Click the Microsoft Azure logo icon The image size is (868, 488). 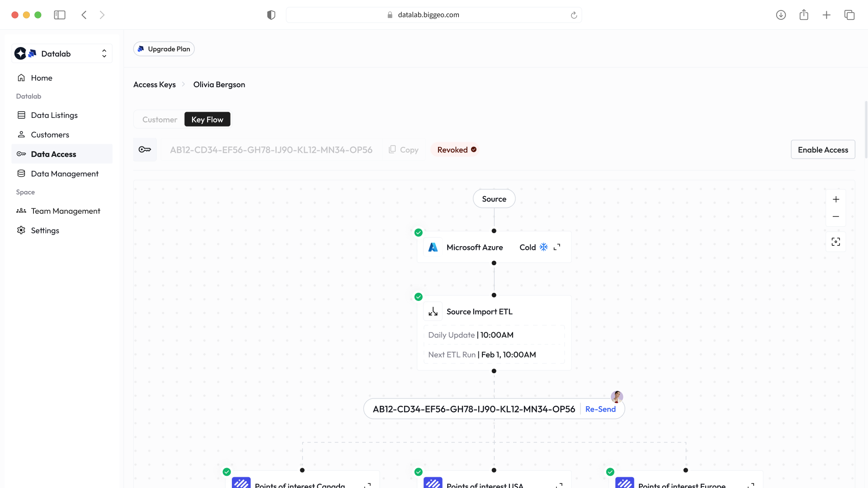pyautogui.click(x=433, y=247)
